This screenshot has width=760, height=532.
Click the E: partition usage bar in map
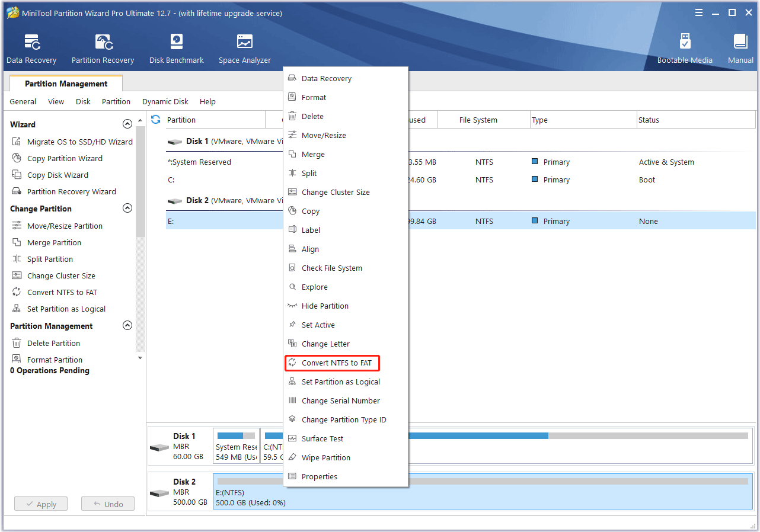click(x=483, y=482)
